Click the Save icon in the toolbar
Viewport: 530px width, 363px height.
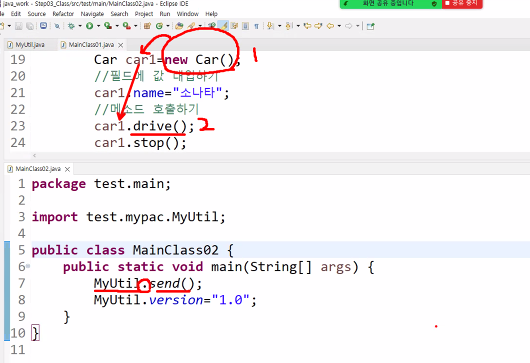coord(19,26)
